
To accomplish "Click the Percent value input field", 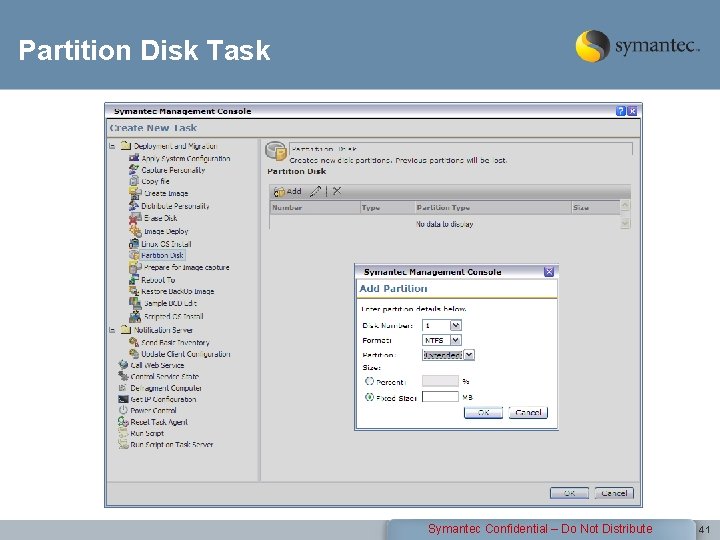I will click(440, 381).
